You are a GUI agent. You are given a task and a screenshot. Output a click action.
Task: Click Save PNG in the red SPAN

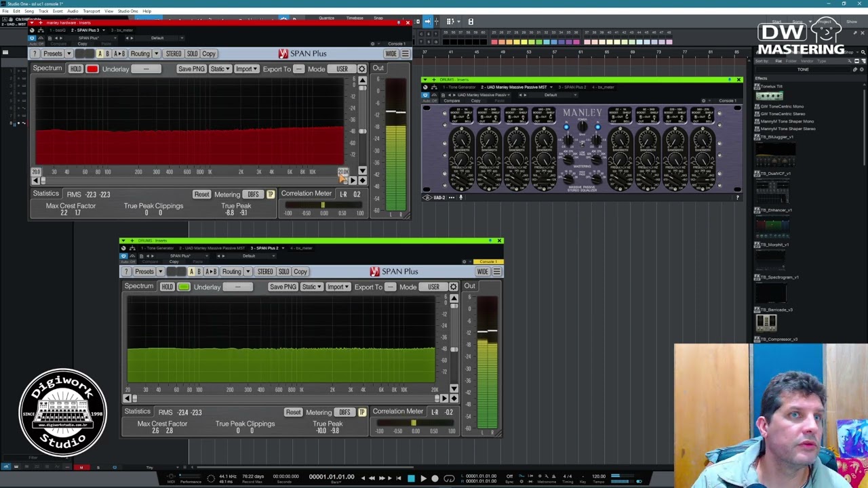pos(191,69)
